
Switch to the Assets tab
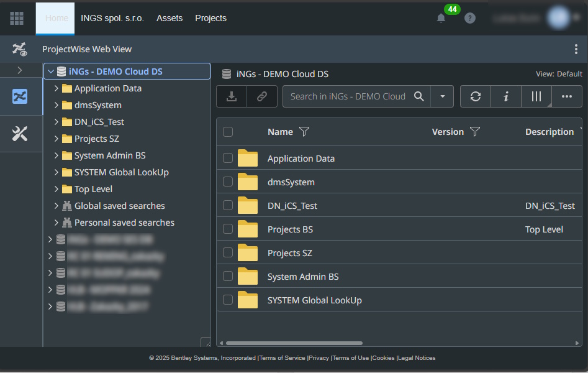tap(170, 18)
